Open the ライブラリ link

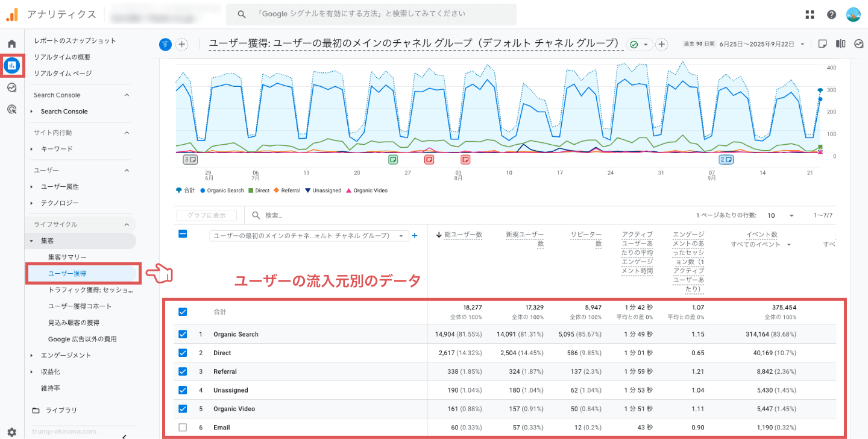[x=61, y=410]
